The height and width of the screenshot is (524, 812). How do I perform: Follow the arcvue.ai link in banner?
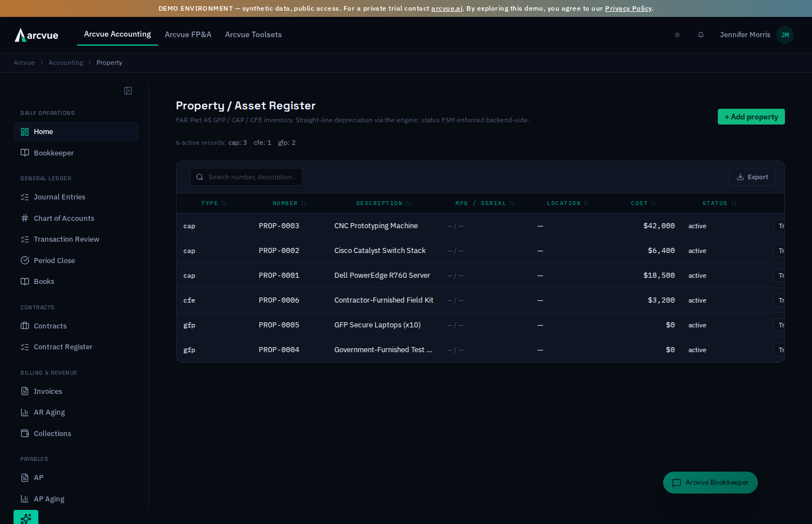[x=447, y=8]
